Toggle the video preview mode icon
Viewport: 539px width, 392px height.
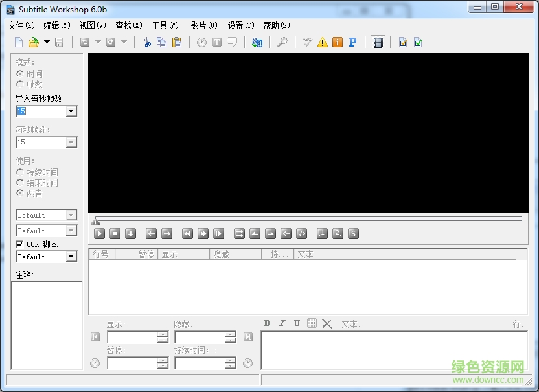tap(378, 42)
